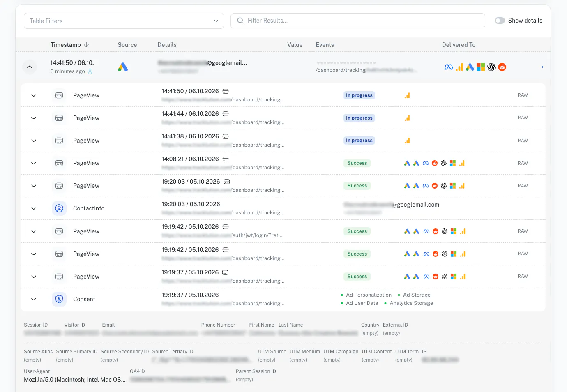The height and width of the screenshot is (392, 567).
Task: Toggle the Show details switch
Action: pos(500,21)
